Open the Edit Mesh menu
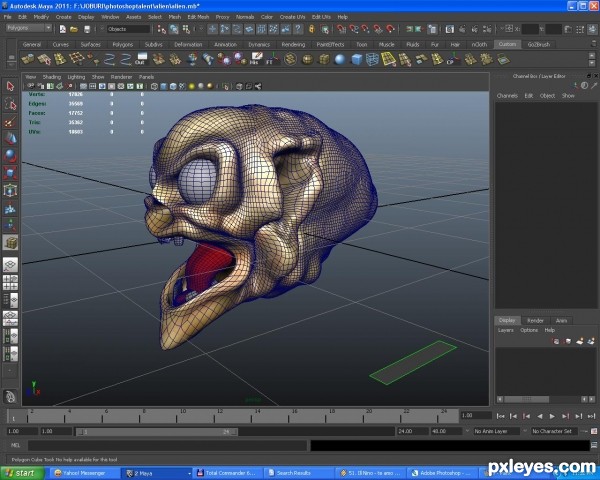This screenshot has height=480, width=600. (x=198, y=17)
